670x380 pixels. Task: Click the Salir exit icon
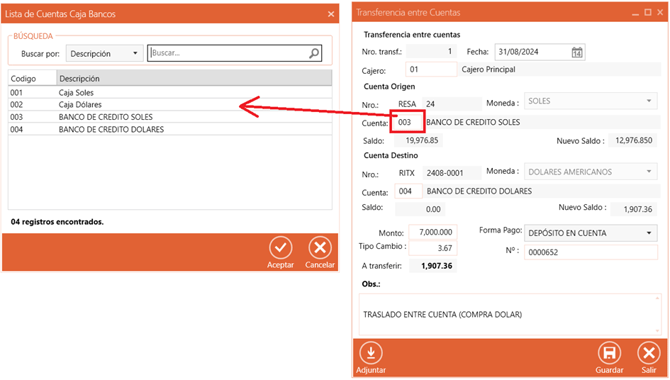[649, 353]
